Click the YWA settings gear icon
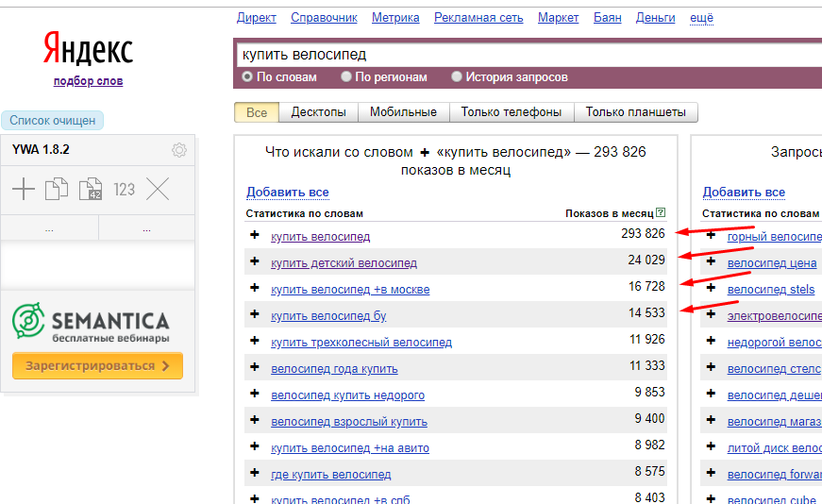The width and height of the screenshot is (822, 504). click(x=178, y=150)
